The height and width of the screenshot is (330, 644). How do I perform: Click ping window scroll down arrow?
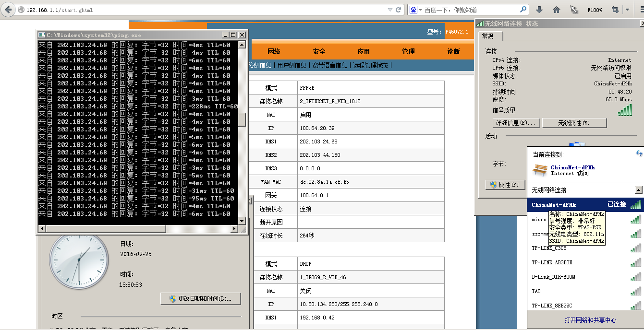242,221
